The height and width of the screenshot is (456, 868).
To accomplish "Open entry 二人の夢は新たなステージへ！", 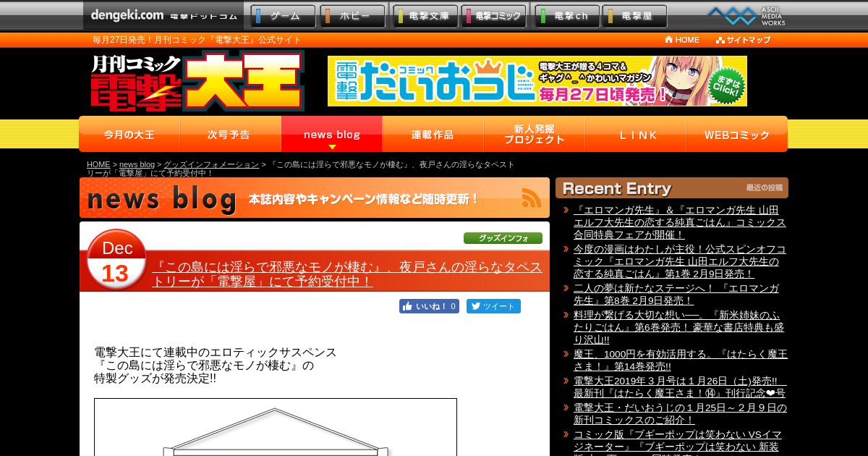I will (x=676, y=294).
